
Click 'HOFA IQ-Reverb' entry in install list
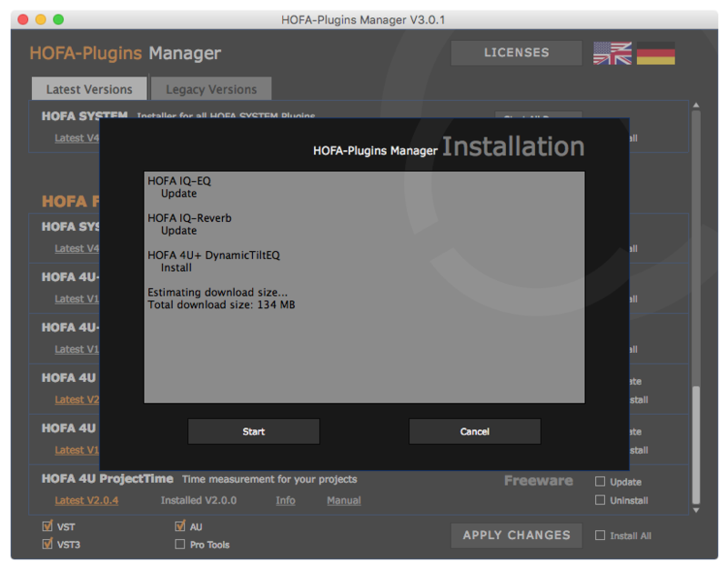(189, 217)
